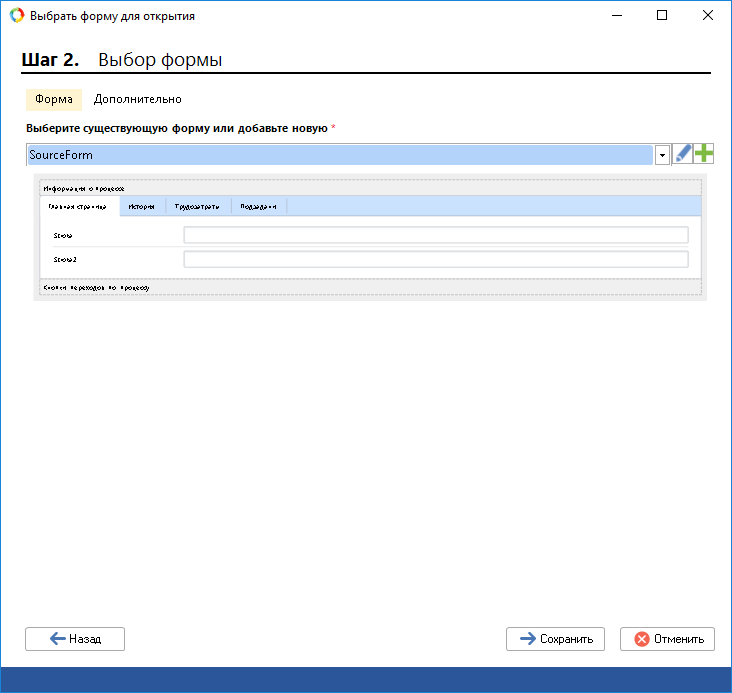The width and height of the screenshot is (732, 693).
Task: Expand the form selection dropdown arrow
Action: (x=662, y=155)
